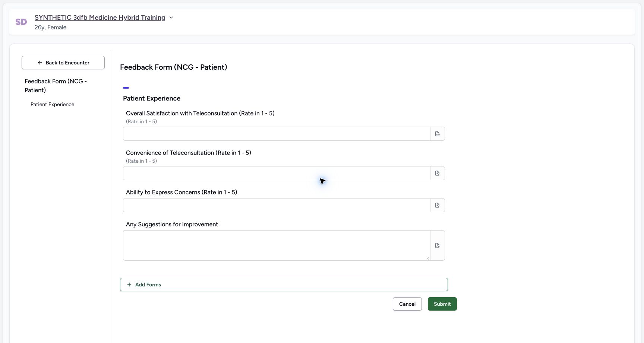Screen dimensions: 644x343
Task: Click the Any Suggestions for Improvement label
Action: 172,224
